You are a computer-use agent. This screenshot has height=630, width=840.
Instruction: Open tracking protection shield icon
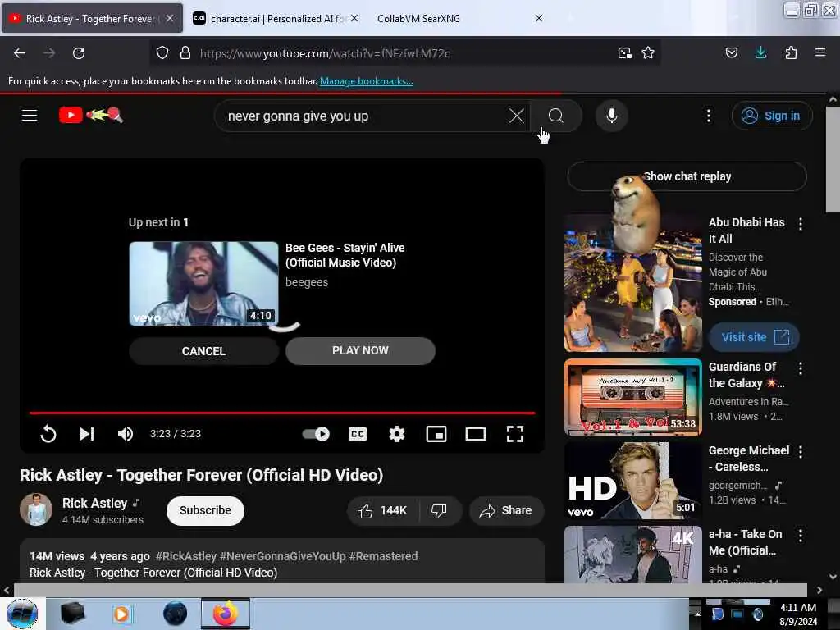pyautogui.click(x=162, y=53)
